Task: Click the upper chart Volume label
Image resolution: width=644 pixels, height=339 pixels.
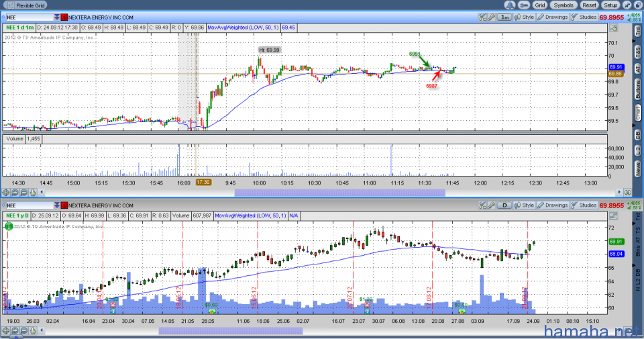Action: (15, 139)
